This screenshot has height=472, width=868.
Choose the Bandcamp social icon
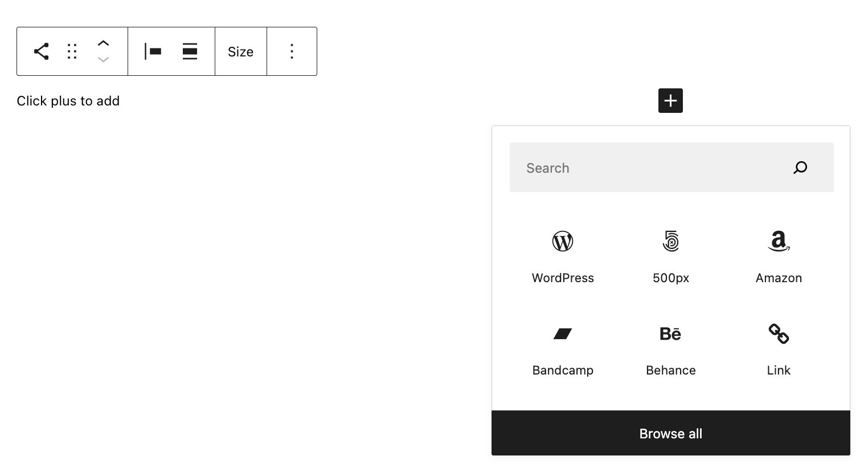tap(562, 343)
